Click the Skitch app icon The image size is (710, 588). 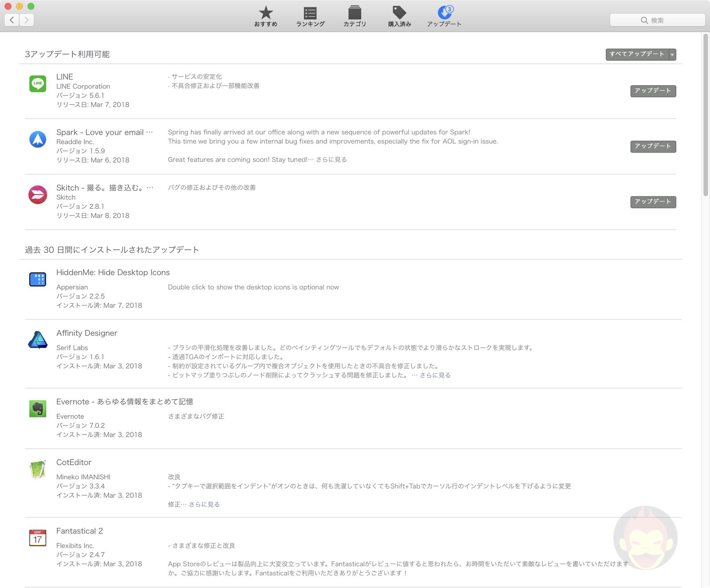coord(38,195)
